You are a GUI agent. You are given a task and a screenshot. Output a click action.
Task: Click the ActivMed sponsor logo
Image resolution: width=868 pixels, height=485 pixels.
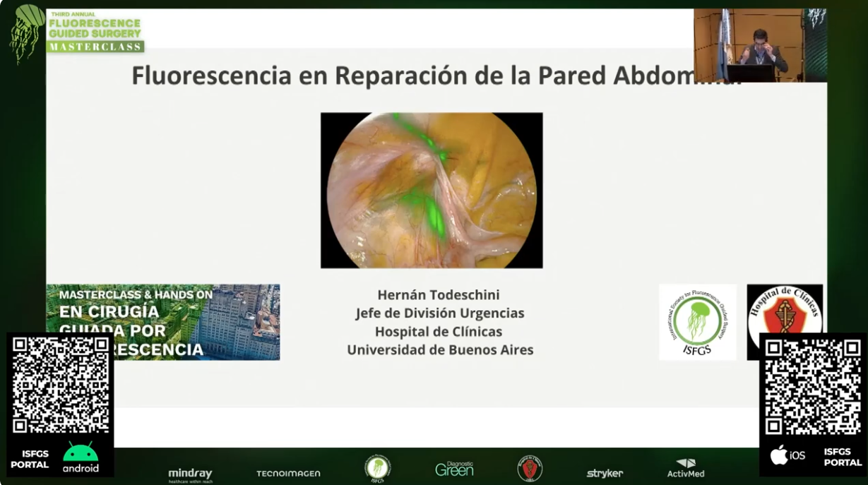[x=686, y=468]
